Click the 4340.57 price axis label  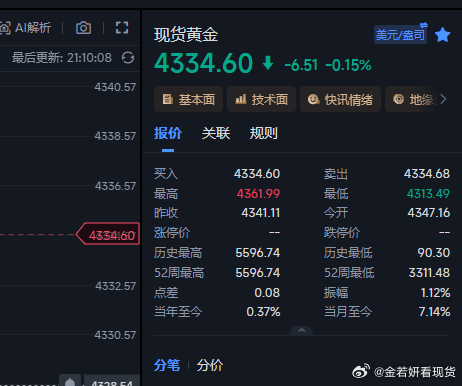pyautogui.click(x=115, y=87)
